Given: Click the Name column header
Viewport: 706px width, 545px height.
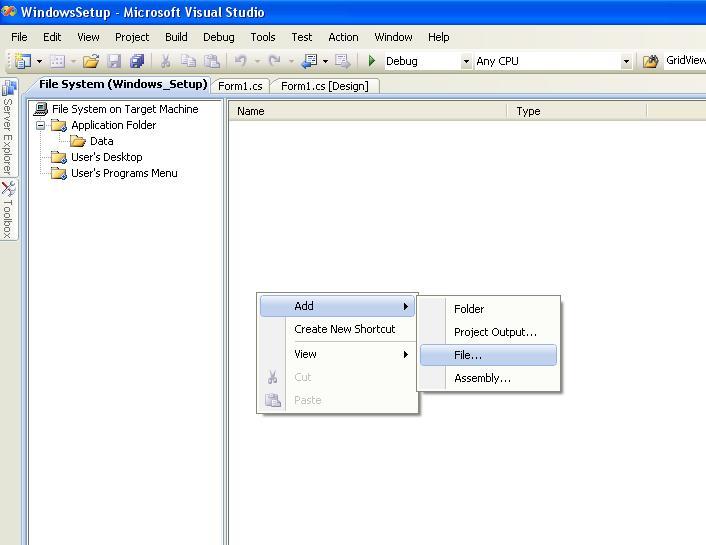Looking at the screenshot, I should pyautogui.click(x=367, y=111).
